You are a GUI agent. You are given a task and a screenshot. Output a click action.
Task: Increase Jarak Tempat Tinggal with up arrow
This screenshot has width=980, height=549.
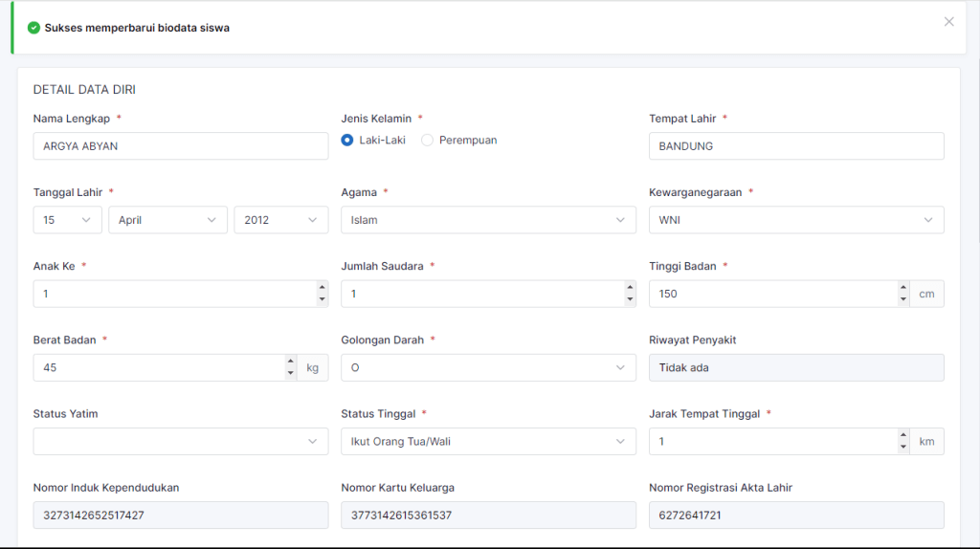903,435
